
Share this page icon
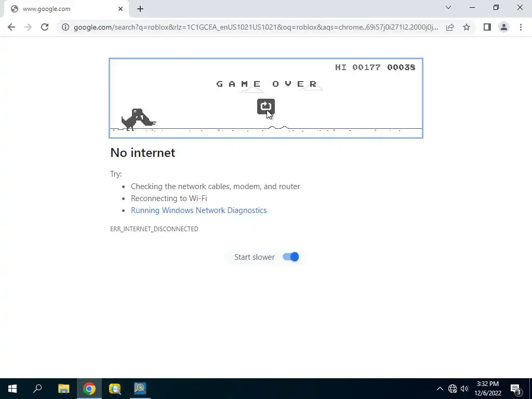point(450,27)
